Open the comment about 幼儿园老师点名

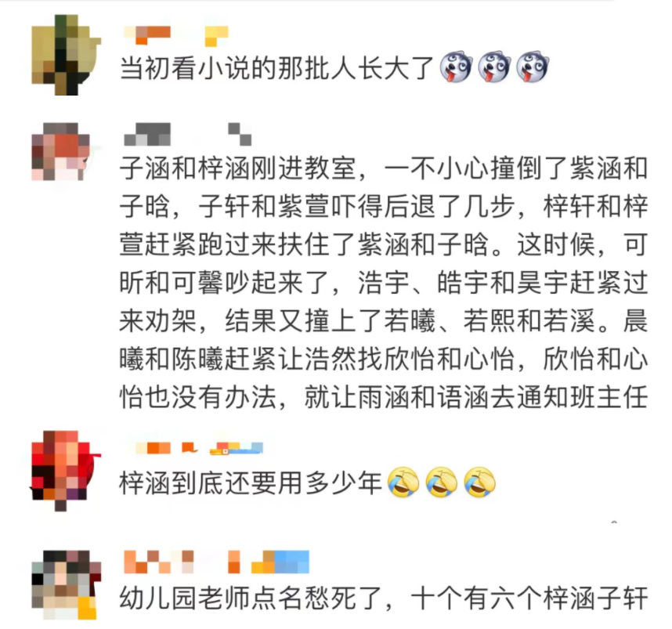pyautogui.click(x=383, y=598)
